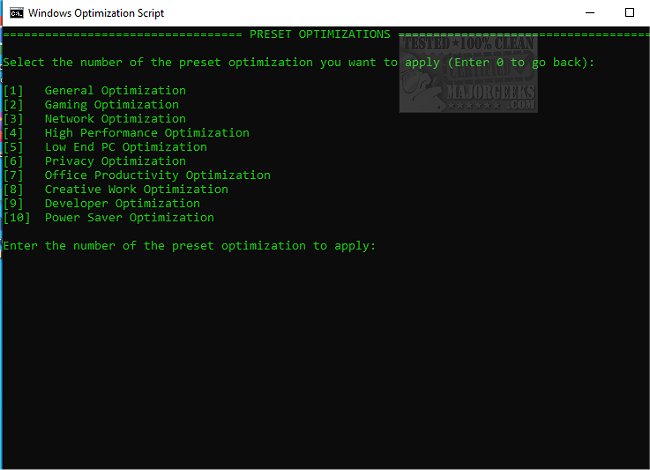Click the [8] option number
Viewport: 650px width, 470px height.
coord(13,189)
